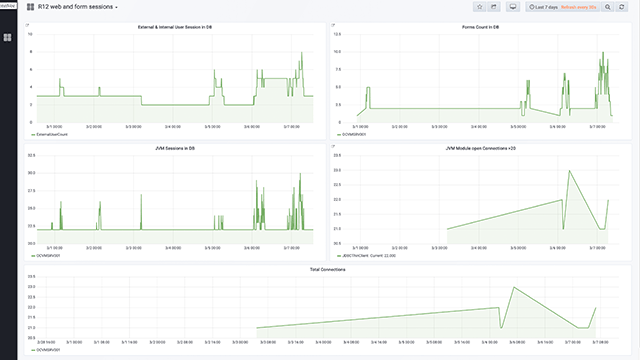Open the JVM Module open Connections >20 title menu
This screenshot has height=360, width=640.
[x=480, y=148]
